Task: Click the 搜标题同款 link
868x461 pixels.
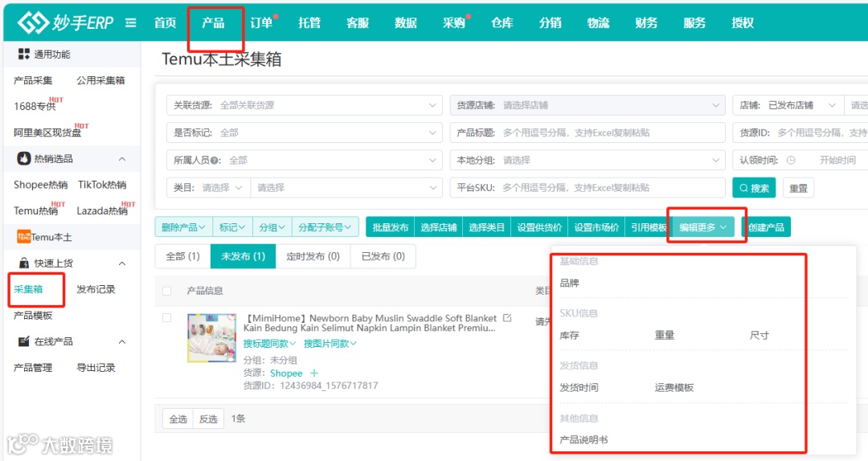Action: pyautogui.click(x=269, y=344)
